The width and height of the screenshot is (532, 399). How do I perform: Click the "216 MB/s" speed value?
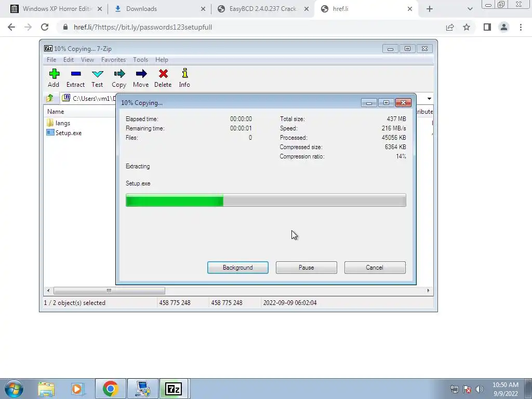click(394, 128)
